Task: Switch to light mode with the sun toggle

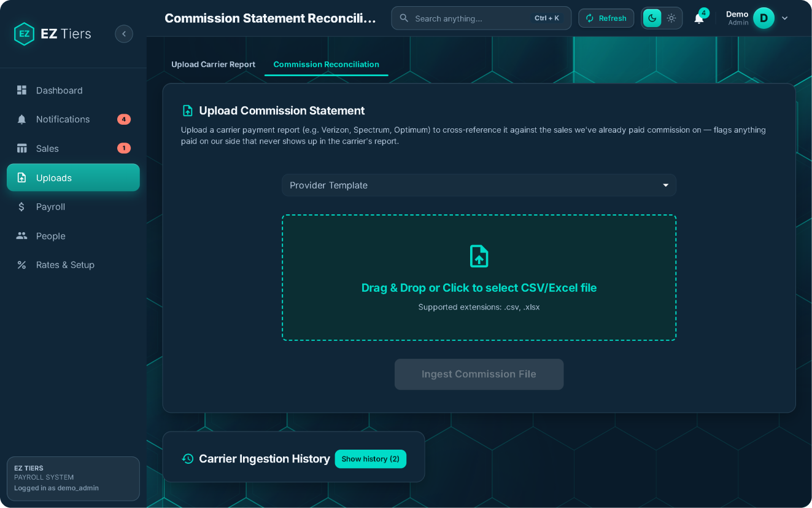Action: pos(671,18)
